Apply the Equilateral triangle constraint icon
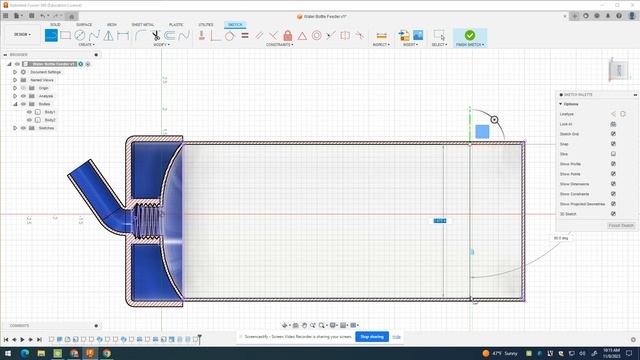The width and height of the screenshot is (640, 360). coord(302,36)
